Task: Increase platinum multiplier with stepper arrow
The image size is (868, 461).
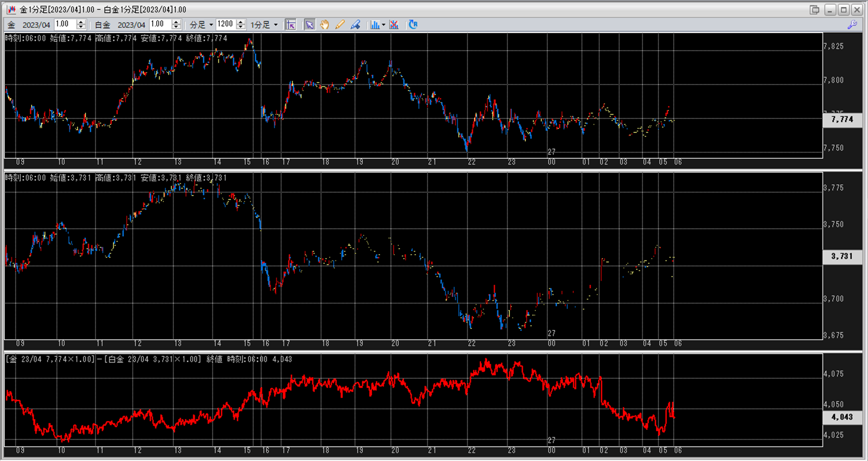Action: [x=176, y=22]
